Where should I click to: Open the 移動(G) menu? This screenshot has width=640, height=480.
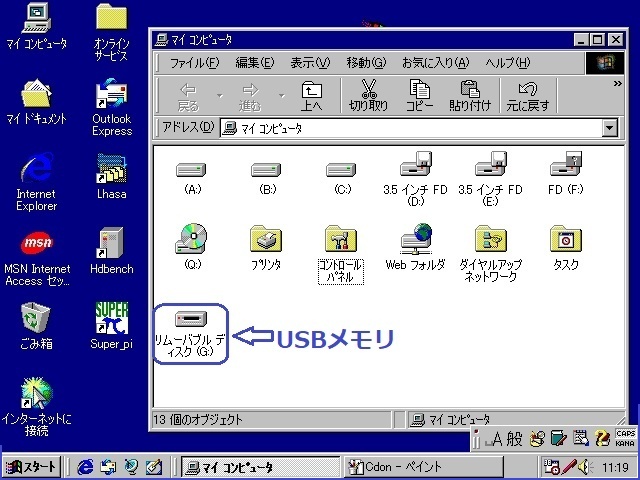[x=366, y=63]
